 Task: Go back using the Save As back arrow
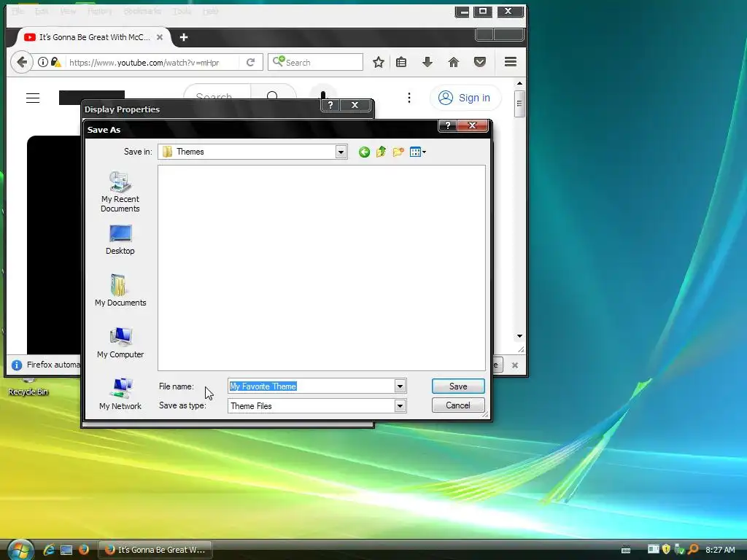pos(365,152)
